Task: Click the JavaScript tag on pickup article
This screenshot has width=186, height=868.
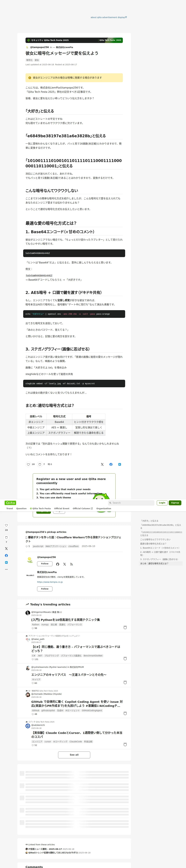Action: point(38,546)
